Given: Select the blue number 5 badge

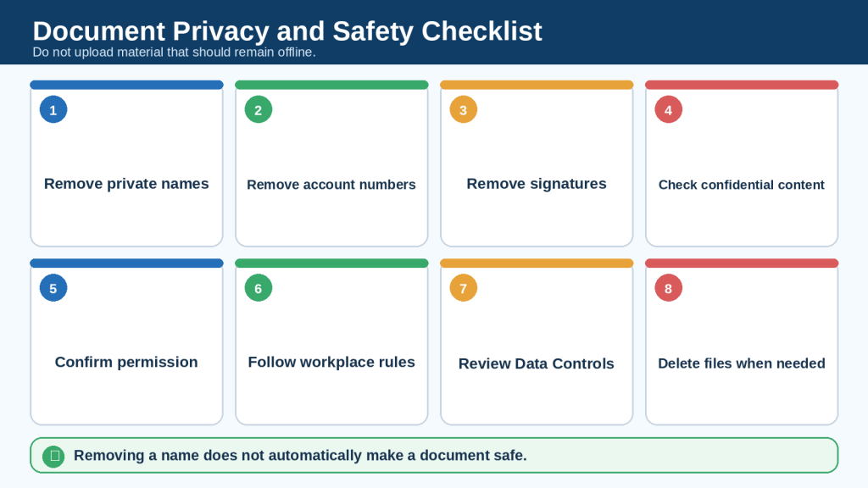Looking at the screenshot, I should pyautogui.click(x=53, y=288).
